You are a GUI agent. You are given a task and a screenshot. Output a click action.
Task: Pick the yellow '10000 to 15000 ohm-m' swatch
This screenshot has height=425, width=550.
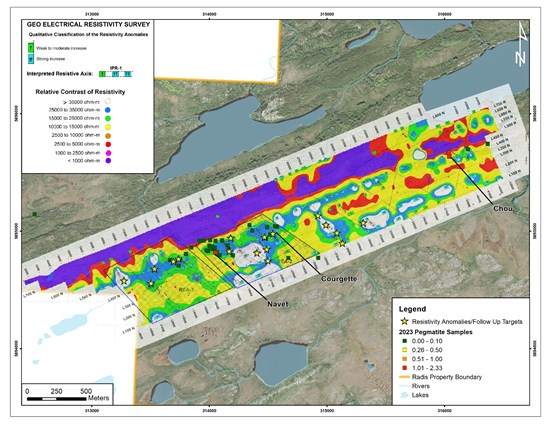(x=108, y=127)
